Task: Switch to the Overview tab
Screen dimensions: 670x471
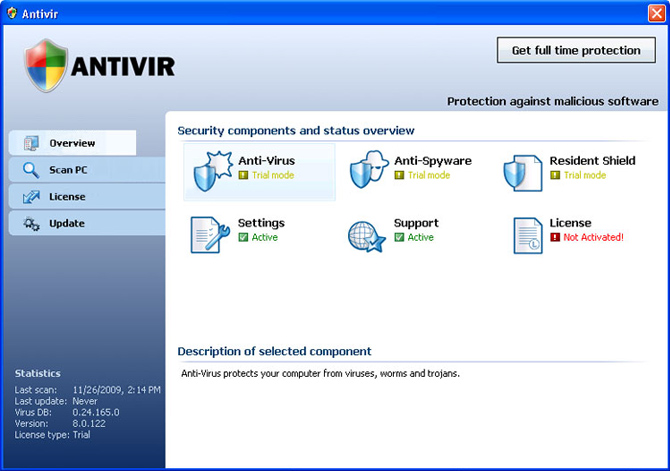Action: 72,143
